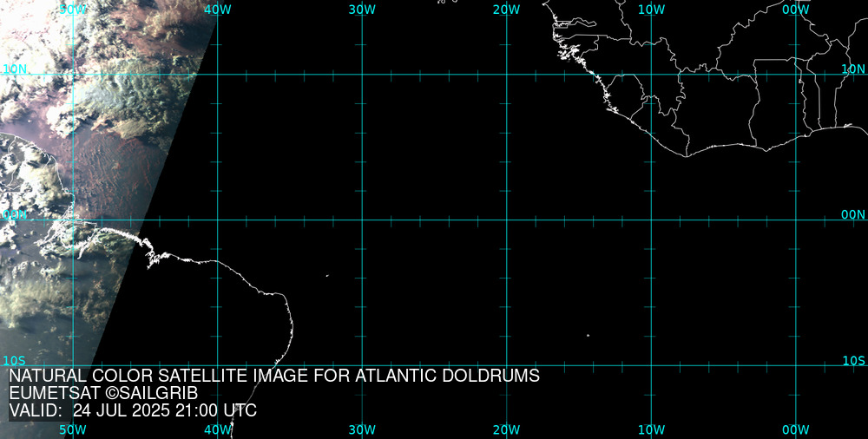Select the 50W label along the top edge
Image resolution: width=868 pixels, height=439 pixels.
pos(73,10)
